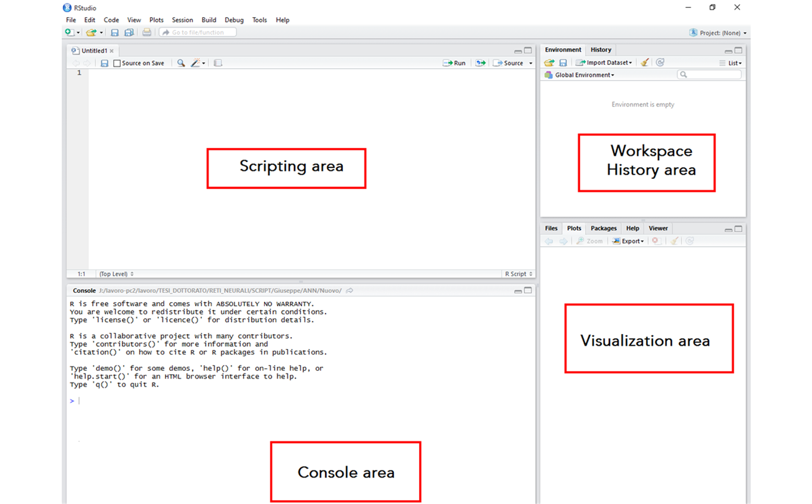Click the Print icon in main toolbar

click(147, 32)
